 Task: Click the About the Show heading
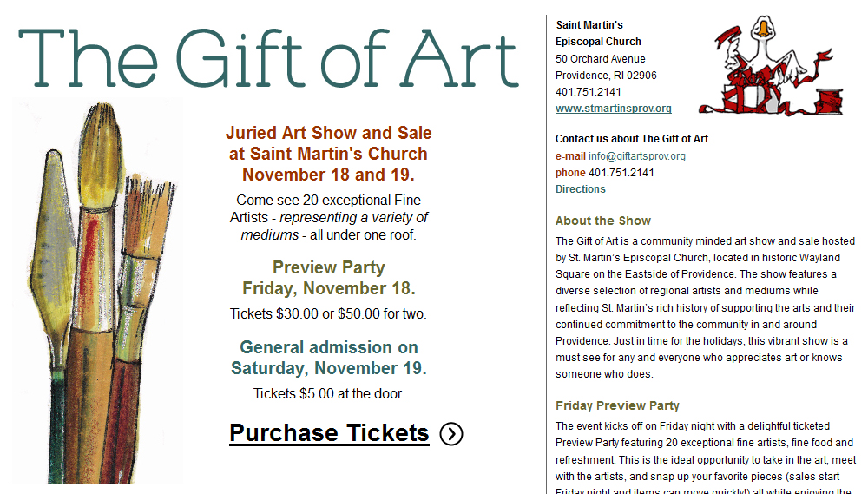603,221
